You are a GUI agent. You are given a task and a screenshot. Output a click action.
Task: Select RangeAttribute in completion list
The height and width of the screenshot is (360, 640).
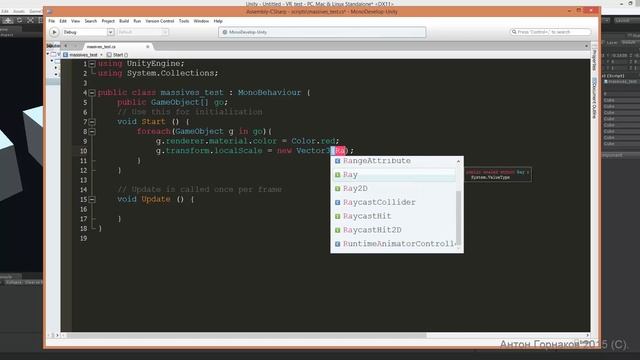pyautogui.click(x=394, y=161)
